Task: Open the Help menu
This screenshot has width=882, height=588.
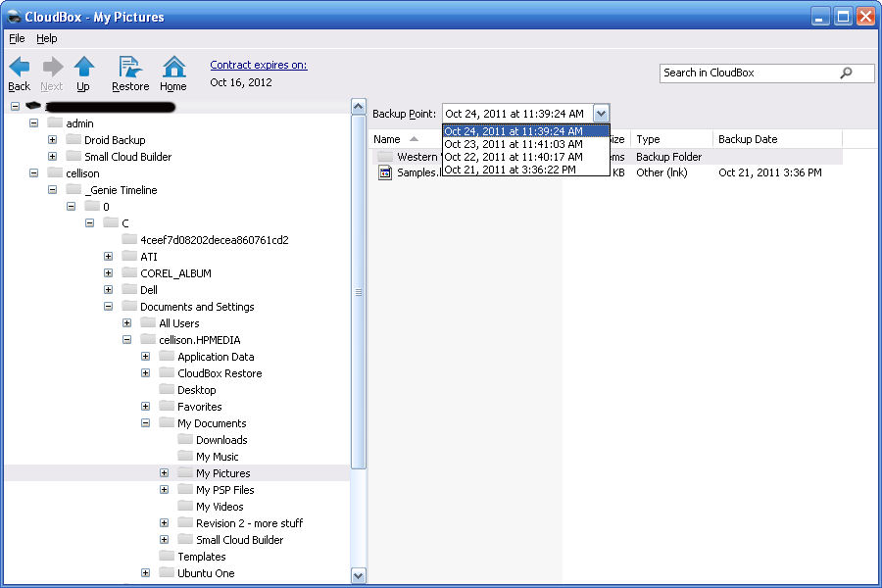Action: [x=47, y=38]
